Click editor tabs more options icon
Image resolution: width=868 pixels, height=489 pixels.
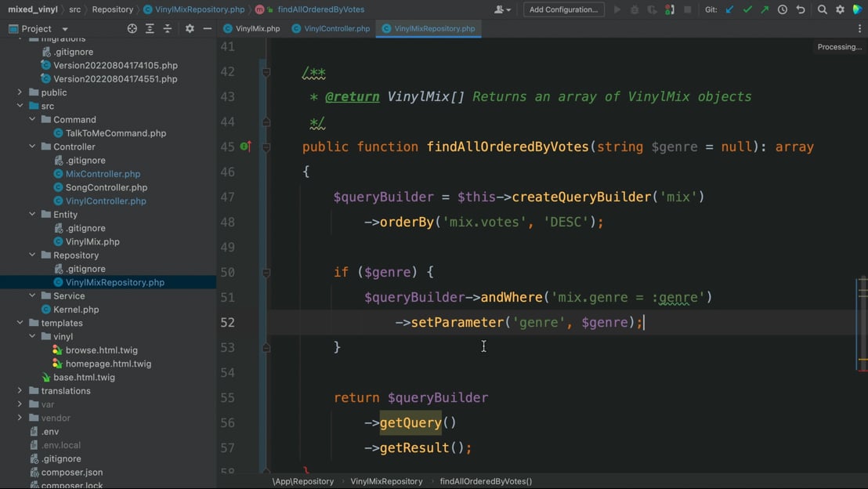[x=859, y=29]
